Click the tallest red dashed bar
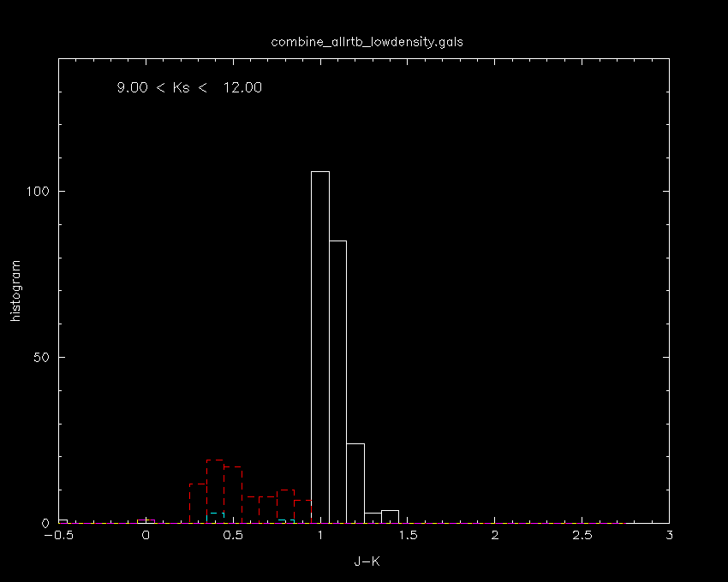Viewport: 728px width, 582px height. coord(216,491)
